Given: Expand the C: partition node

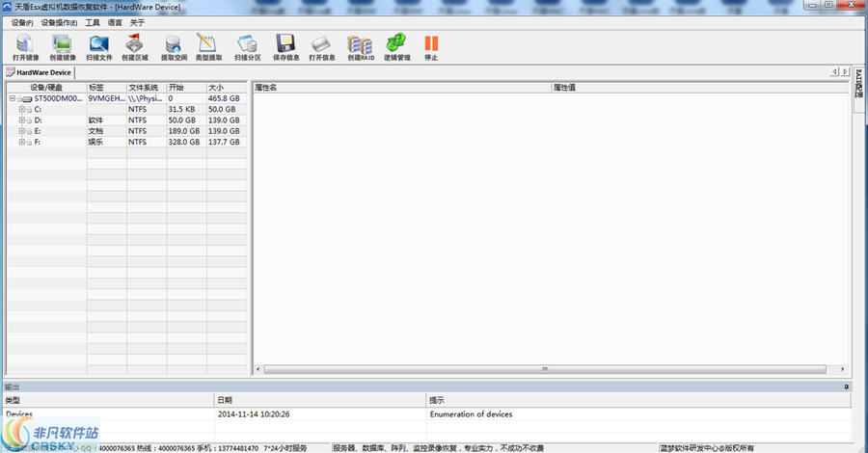Looking at the screenshot, I should pyautogui.click(x=21, y=110).
